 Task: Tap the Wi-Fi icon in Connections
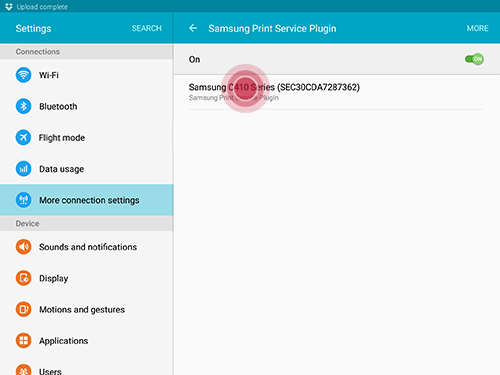click(23, 75)
